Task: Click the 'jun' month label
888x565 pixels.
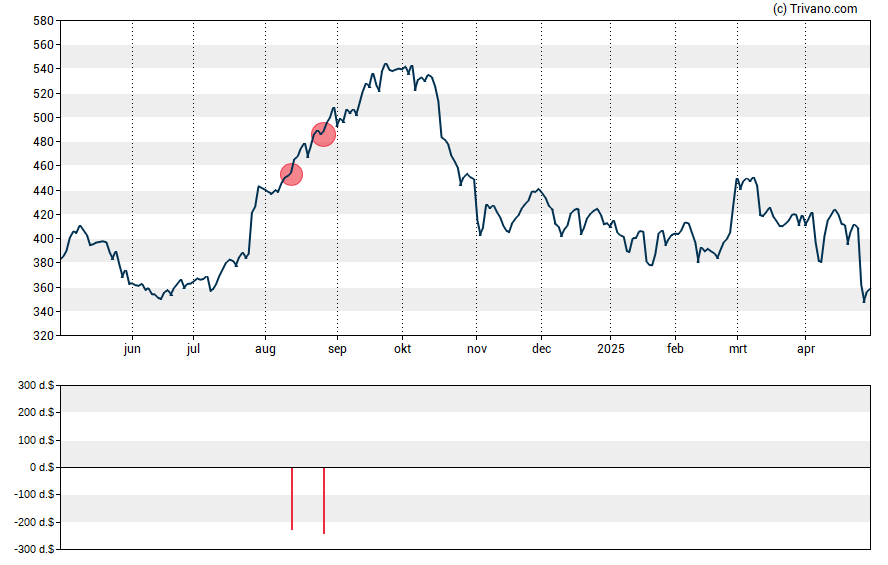Action: [x=132, y=349]
